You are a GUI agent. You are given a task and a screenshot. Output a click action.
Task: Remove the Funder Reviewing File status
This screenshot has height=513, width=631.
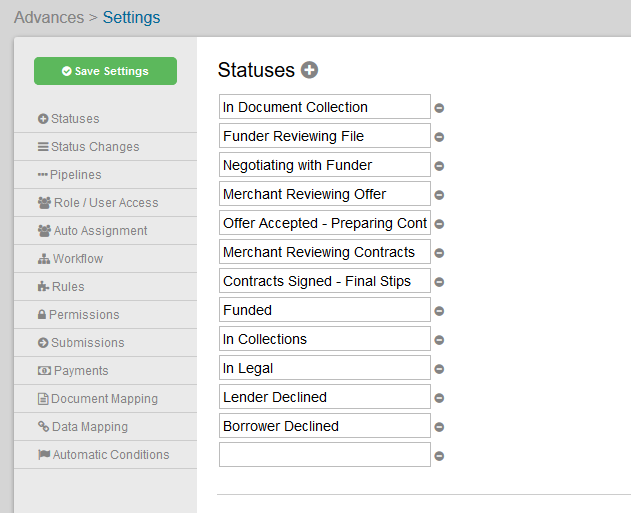pyautogui.click(x=439, y=137)
